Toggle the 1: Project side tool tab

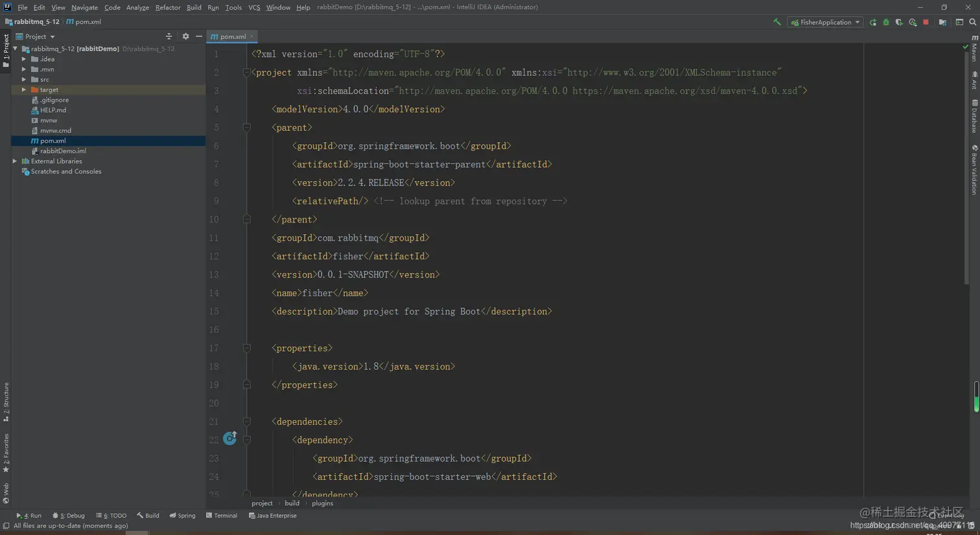(6, 50)
